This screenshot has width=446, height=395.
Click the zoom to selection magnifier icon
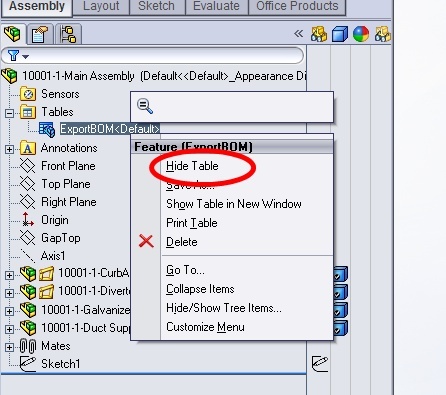(145, 106)
